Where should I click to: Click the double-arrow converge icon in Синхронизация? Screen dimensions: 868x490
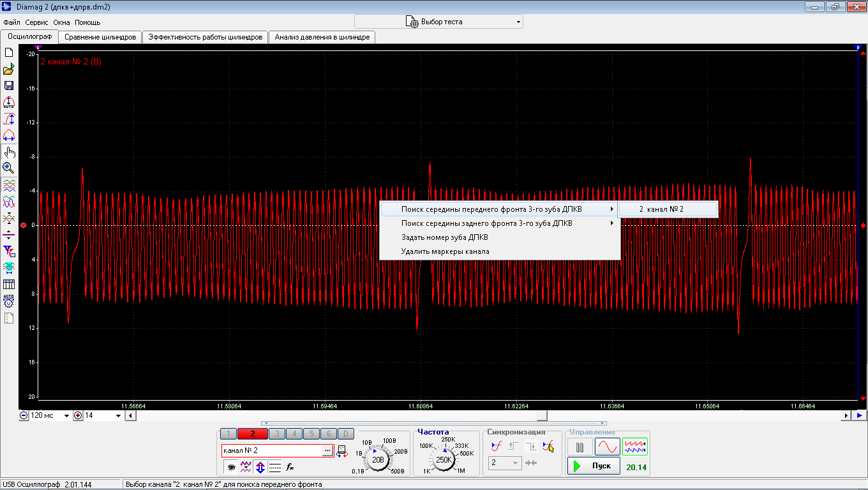coord(532,463)
